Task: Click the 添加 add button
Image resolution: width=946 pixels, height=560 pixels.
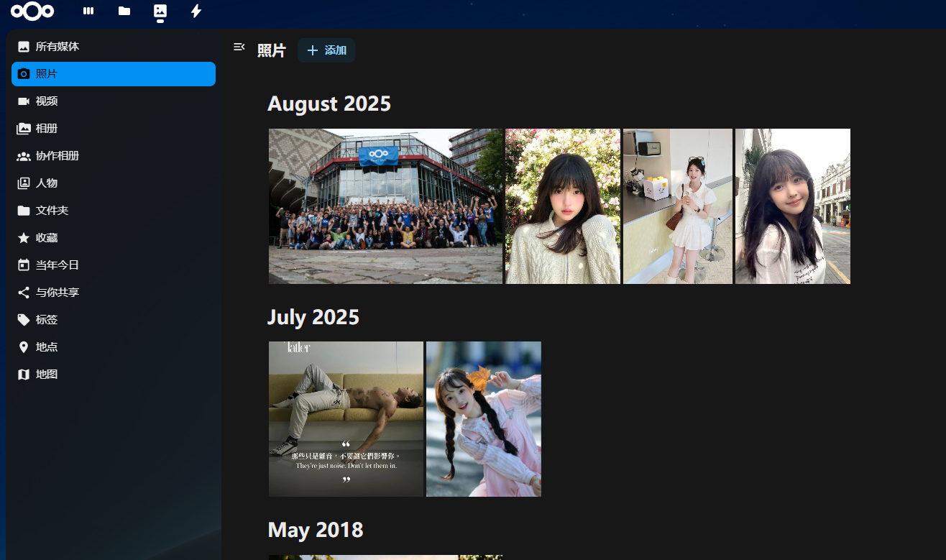Action: click(x=326, y=50)
